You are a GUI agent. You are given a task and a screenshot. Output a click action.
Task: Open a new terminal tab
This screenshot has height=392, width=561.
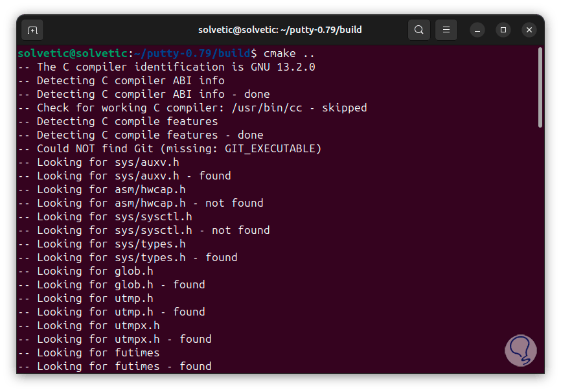click(32, 30)
